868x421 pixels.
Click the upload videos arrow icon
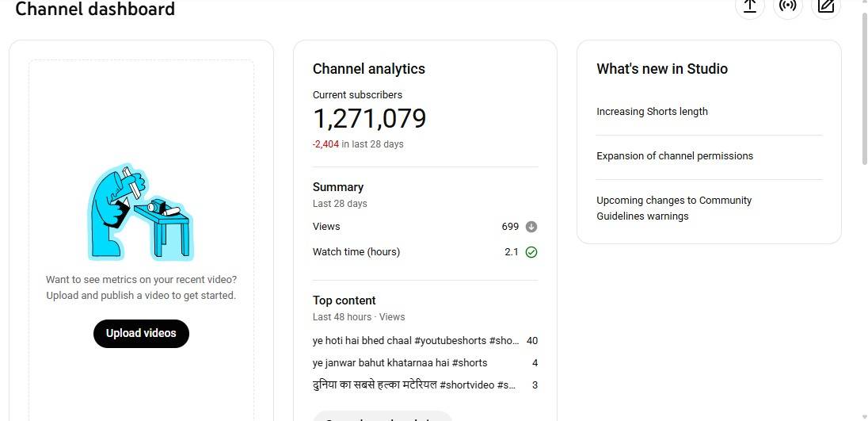coord(749,6)
